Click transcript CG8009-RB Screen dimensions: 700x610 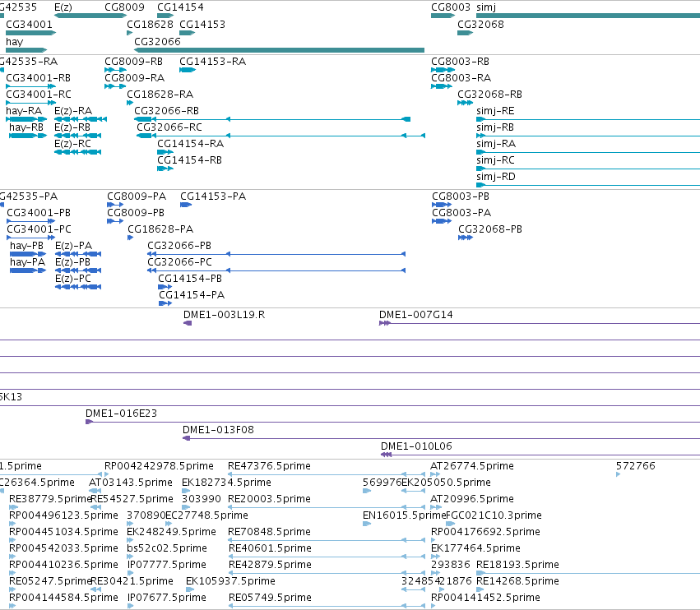pos(133,61)
